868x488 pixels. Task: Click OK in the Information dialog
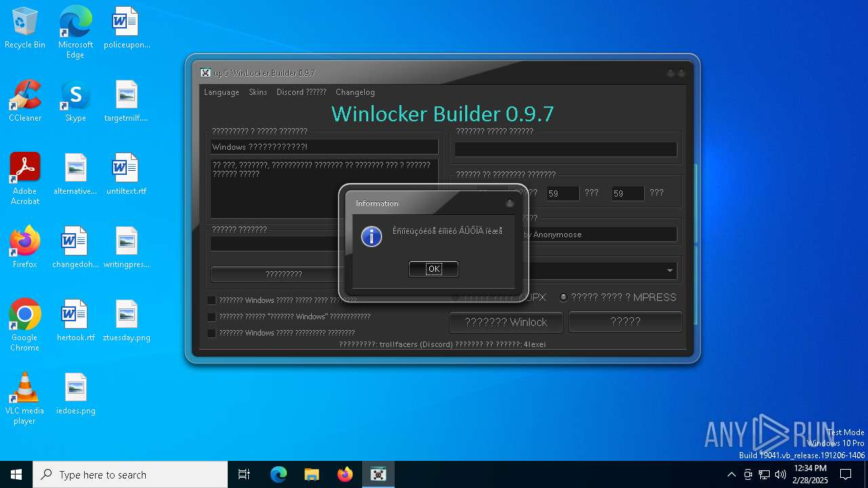coord(433,269)
